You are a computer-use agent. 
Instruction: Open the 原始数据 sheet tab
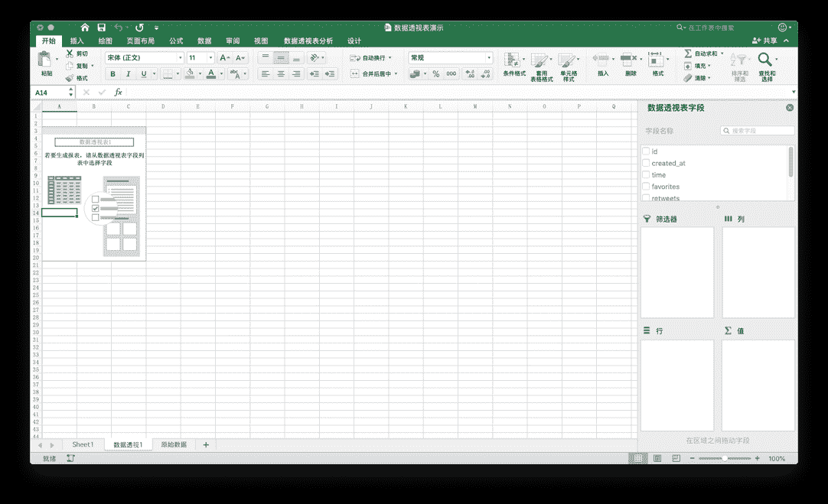point(174,444)
